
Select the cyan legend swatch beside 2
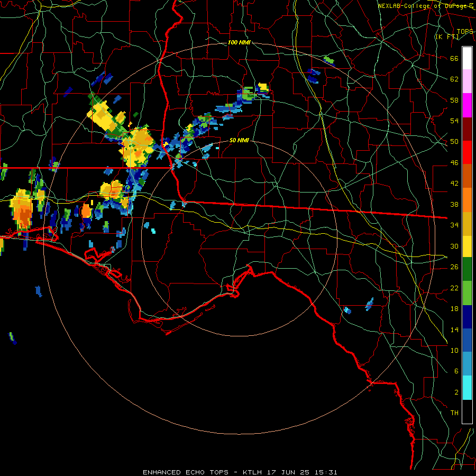point(467,388)
